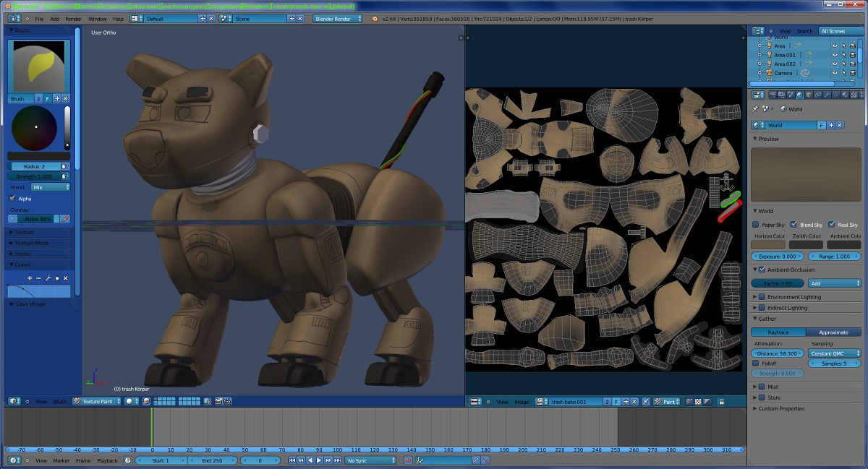This screenshot has height=469, width=868.
Task: Click the curve tools wrench icon
Action: click(x=48, y=278)
